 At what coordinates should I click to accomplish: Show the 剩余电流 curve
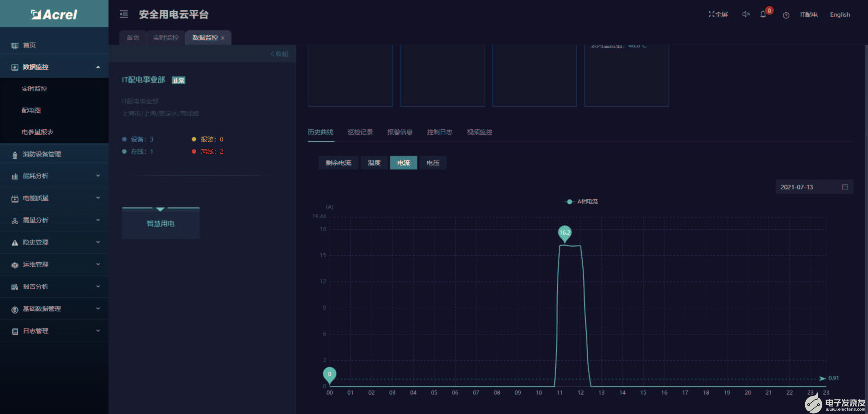click(x=339, y=163)
